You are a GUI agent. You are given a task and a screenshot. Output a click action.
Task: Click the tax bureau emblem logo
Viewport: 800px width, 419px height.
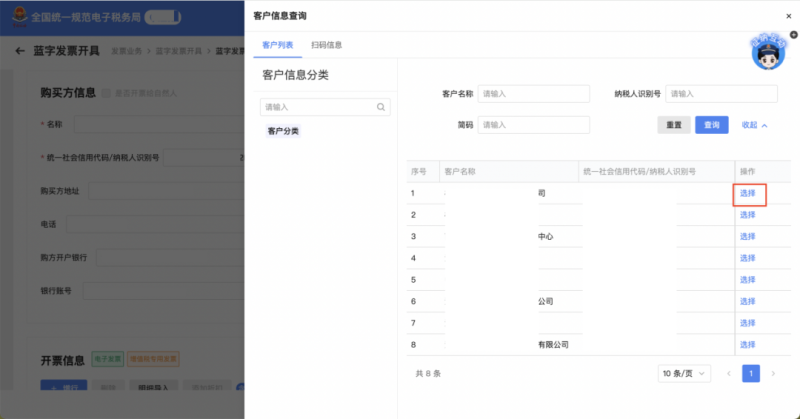point(19,17)
